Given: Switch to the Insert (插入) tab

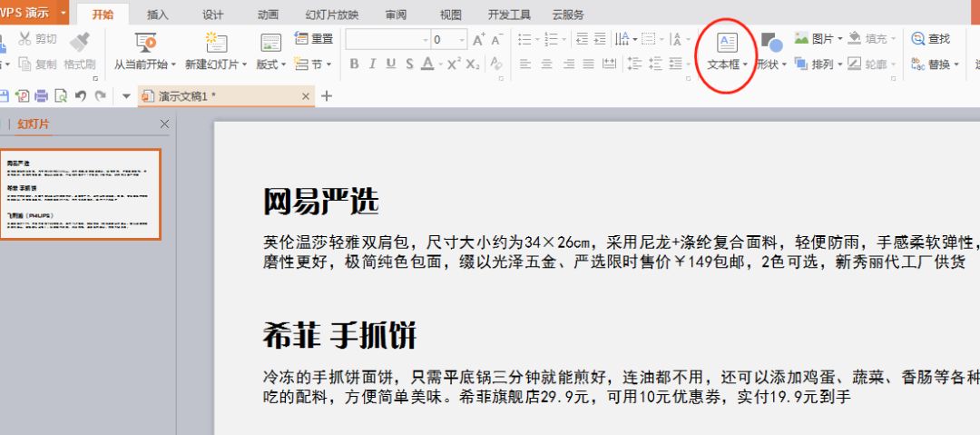Looking at the screenshot, I should tap(158, 15).
